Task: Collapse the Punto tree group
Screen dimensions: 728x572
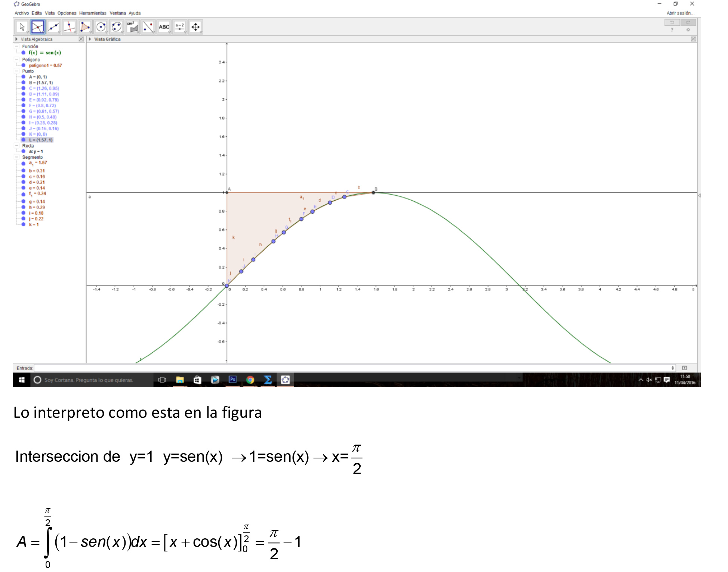Action: 17,71
